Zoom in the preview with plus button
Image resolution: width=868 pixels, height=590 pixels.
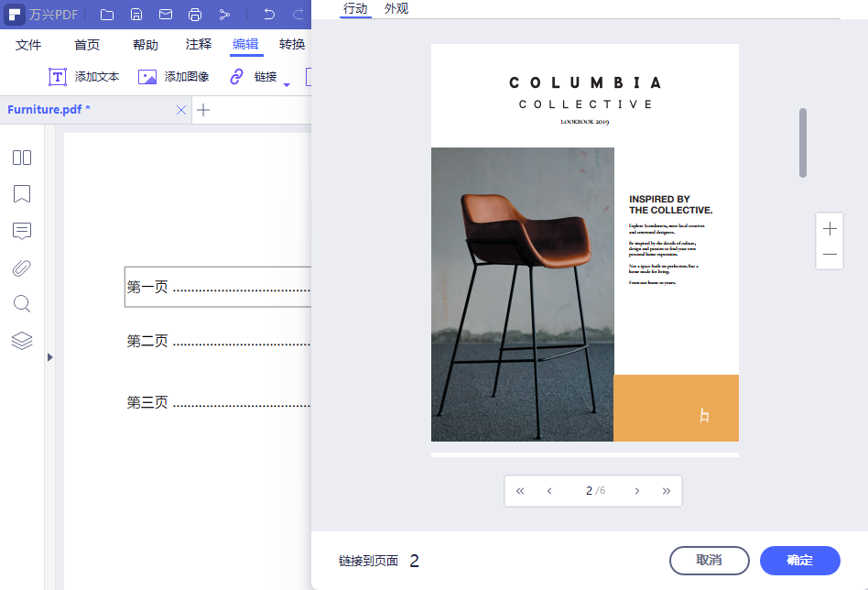[830, 228]
